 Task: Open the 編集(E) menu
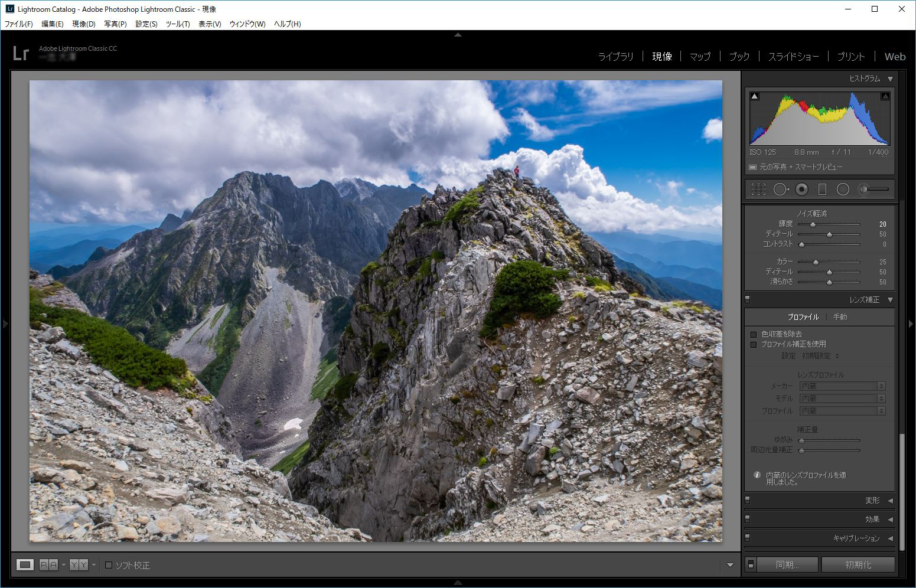53,24
